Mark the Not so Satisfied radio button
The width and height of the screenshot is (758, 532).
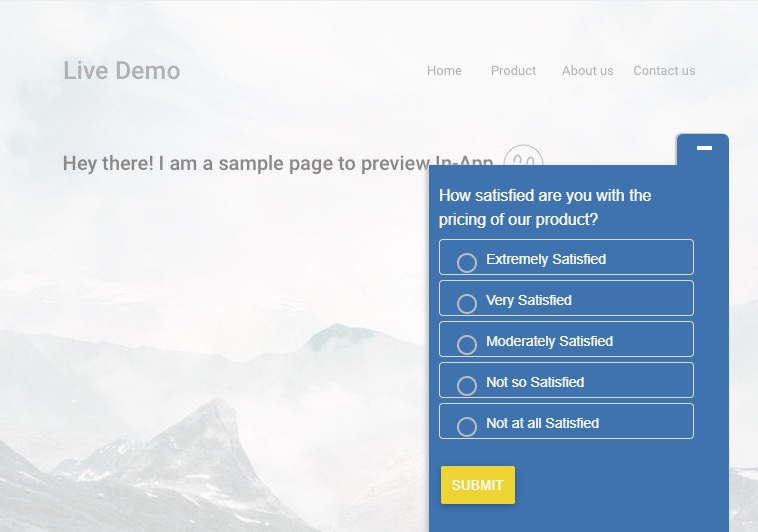467,385
